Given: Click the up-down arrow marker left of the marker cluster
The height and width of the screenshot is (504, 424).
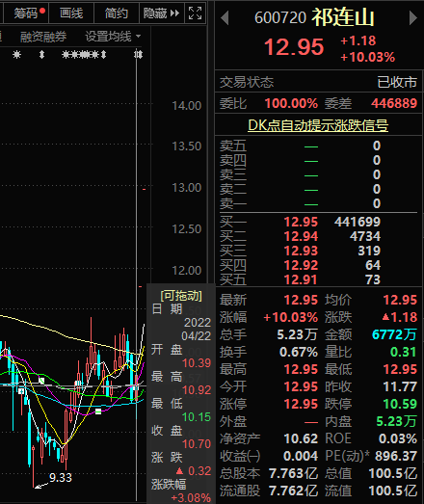Looking at the screenshot, I should click(41, 55).
